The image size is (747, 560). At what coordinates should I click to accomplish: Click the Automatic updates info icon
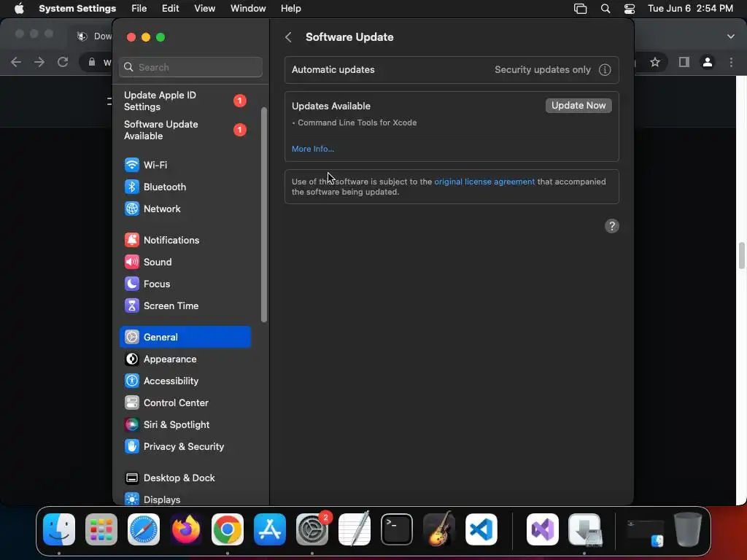[605, 70]
